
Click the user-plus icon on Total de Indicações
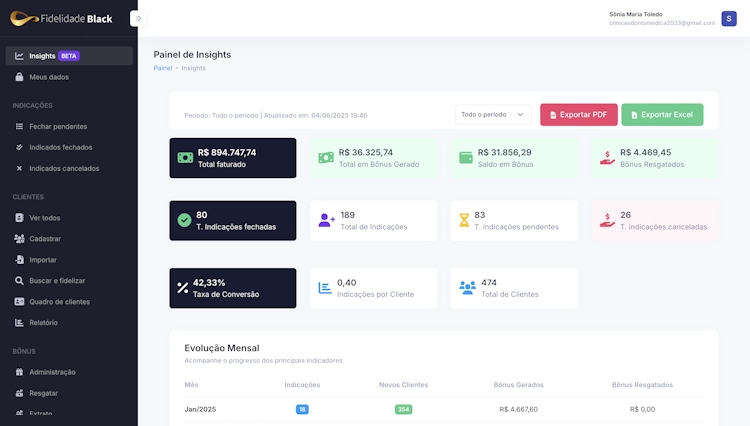pos(327,220)
